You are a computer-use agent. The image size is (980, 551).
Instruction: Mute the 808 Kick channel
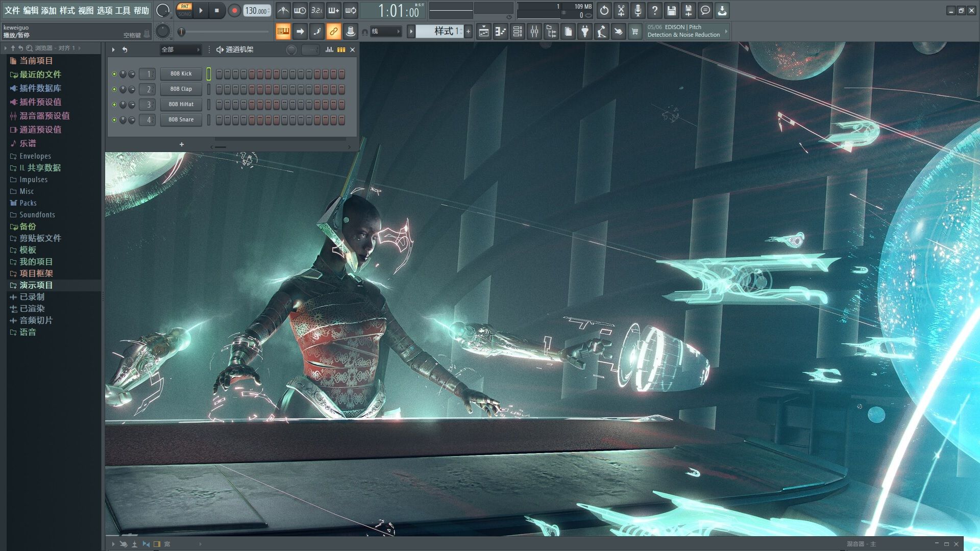click(114, 74)
